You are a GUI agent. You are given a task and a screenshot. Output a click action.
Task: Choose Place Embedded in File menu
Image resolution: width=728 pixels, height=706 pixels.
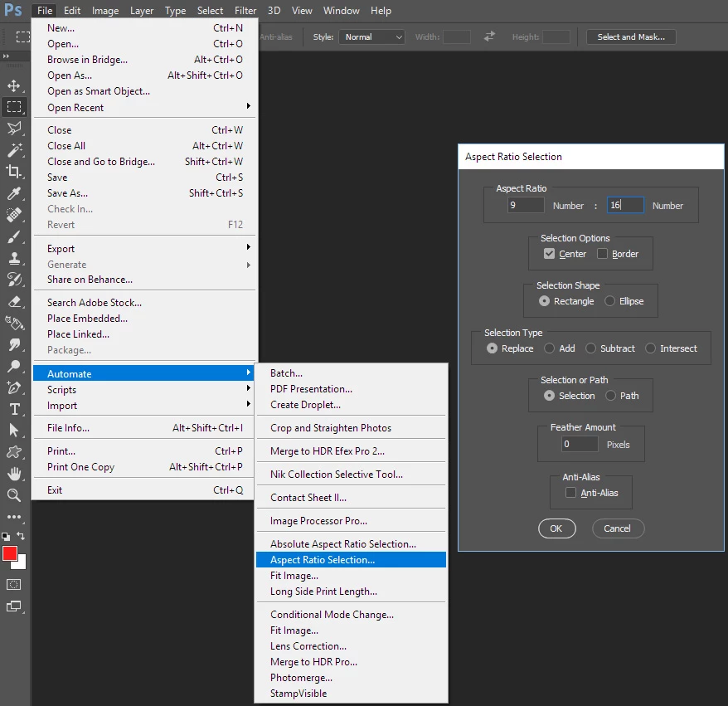click(x=144, y=319)
